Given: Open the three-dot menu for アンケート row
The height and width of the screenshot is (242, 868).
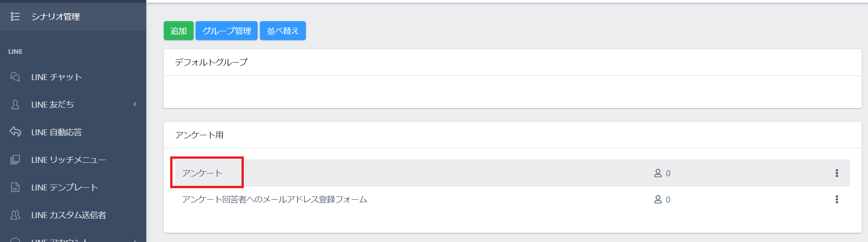Looking at the screenshot, I should (836, 173).
